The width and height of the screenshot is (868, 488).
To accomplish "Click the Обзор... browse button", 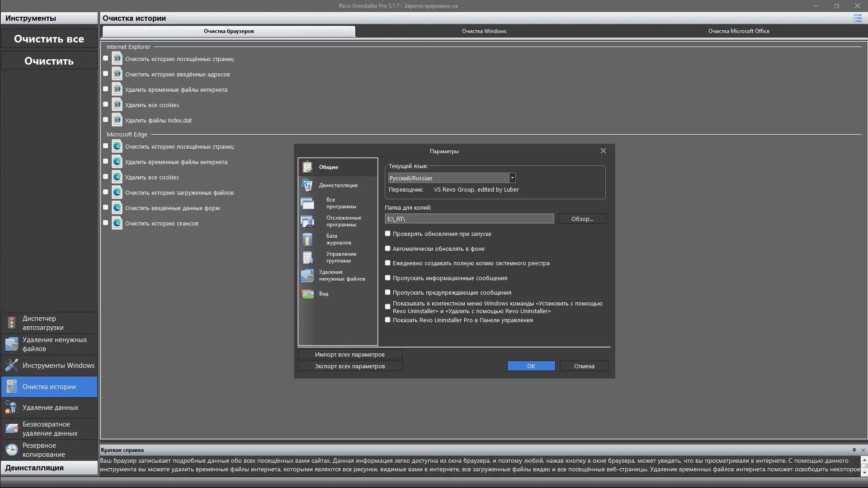I will click(x=582, y=219).
